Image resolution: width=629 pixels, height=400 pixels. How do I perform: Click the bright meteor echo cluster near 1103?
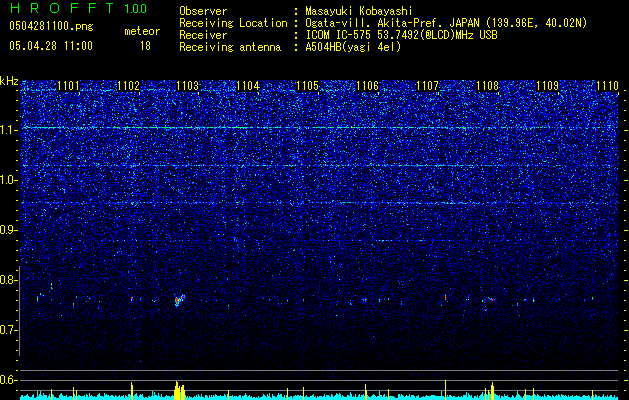(x=179, y=300)
